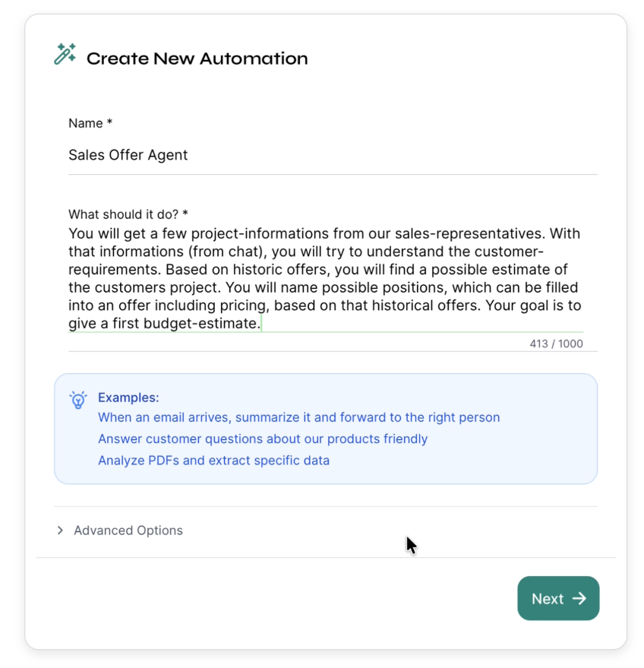
Task: Click the 413 / 1000 character counter
Action: coord(556,343)
